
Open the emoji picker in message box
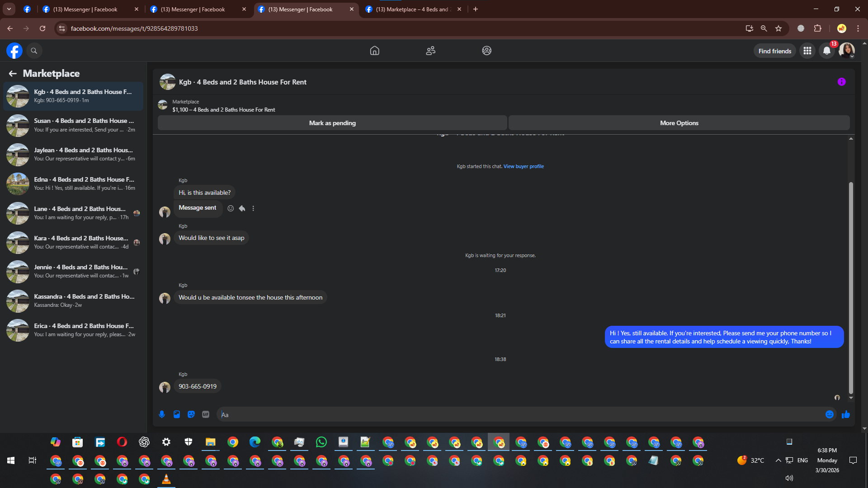[829, 414]
